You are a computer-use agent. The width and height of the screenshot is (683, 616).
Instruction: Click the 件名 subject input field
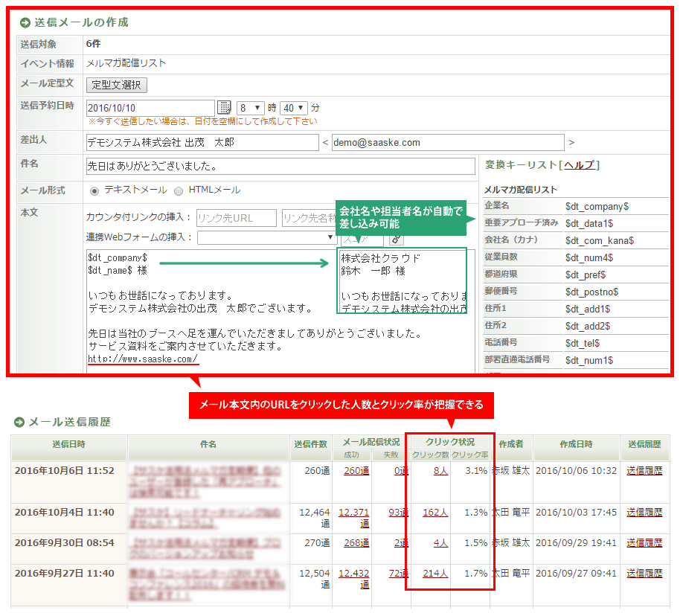point(280,166)
